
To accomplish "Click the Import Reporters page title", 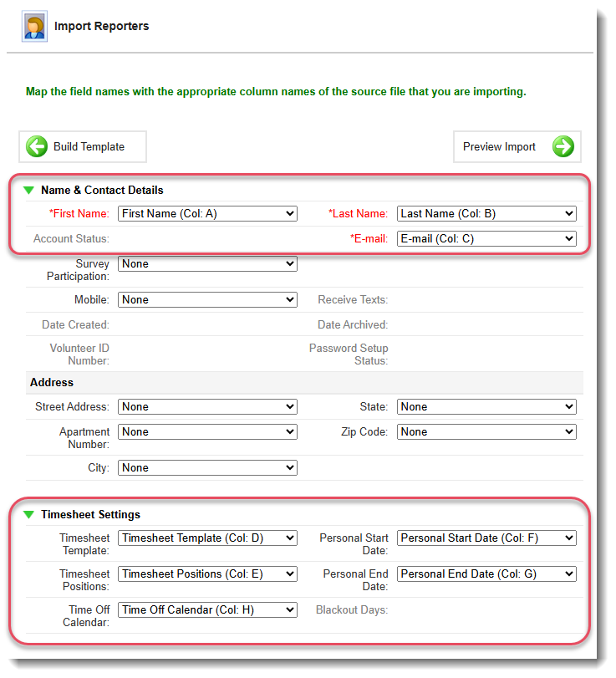I will (x=102, y=27).
